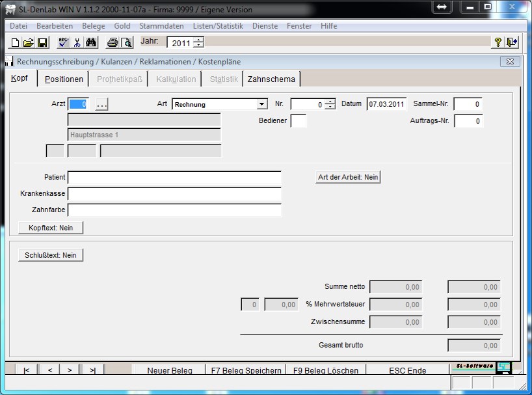
Task: Click the disabled Statistik tab
Action: (x=224, y=79)
